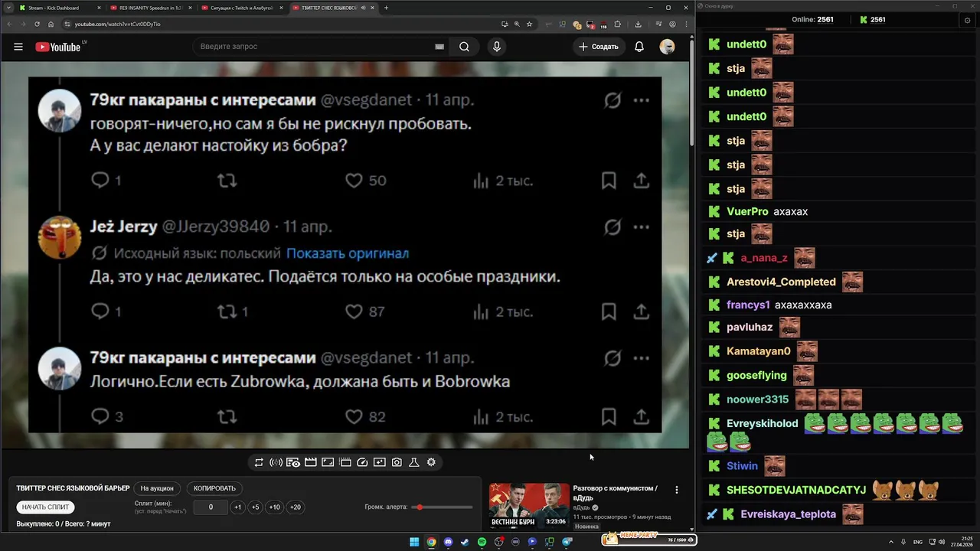The height and width of the screenshot is (551, 980).
Task: Reload the page in browser
Action: [37, 24]
